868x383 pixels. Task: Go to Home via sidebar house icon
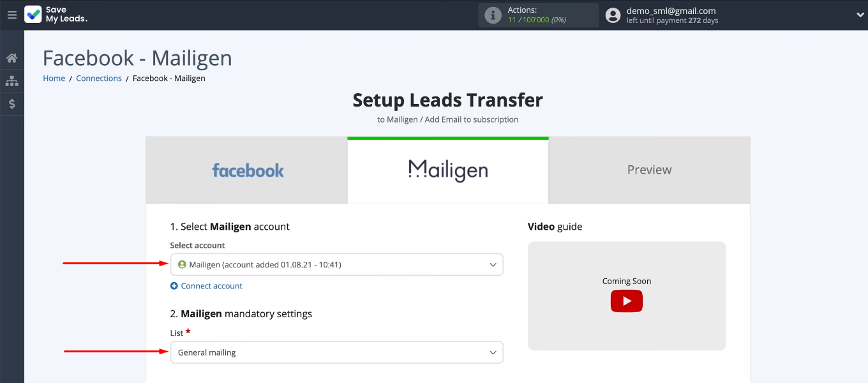[11, 58]
